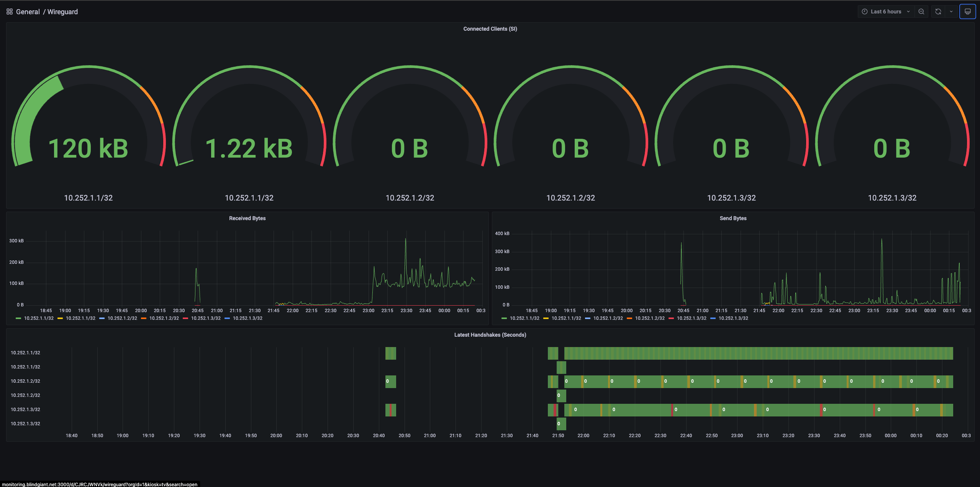
Task: Click the Wireguard dashboard title breadcrumb
Action: click(x=62, y=12)
